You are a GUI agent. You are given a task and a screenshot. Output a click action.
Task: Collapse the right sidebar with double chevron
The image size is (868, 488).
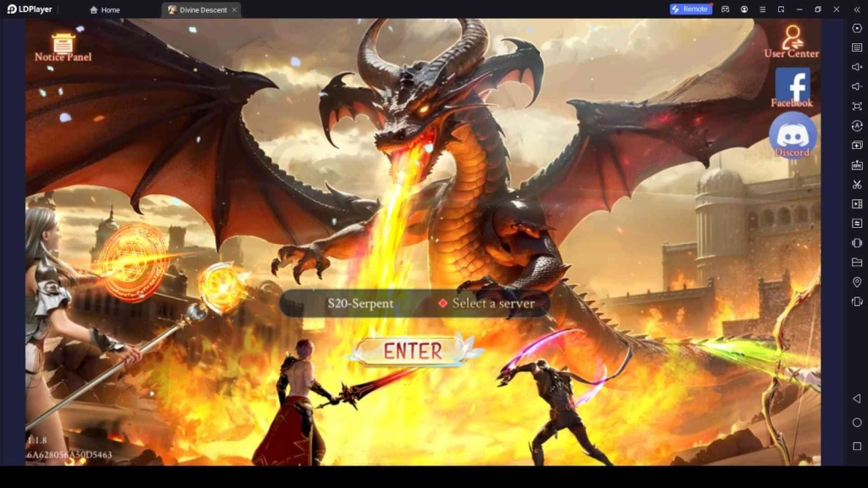(857, 9)
